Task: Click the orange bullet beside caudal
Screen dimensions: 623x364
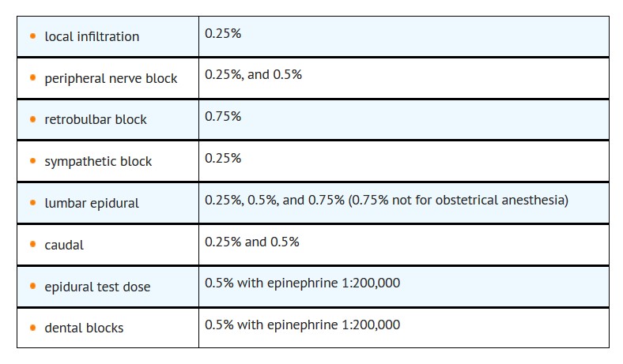Action: coord(32,245)
